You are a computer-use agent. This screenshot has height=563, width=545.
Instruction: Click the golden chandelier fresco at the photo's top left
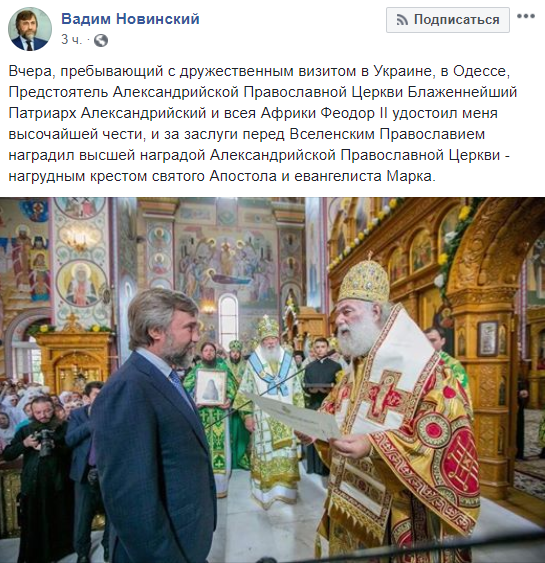point(80,237)
